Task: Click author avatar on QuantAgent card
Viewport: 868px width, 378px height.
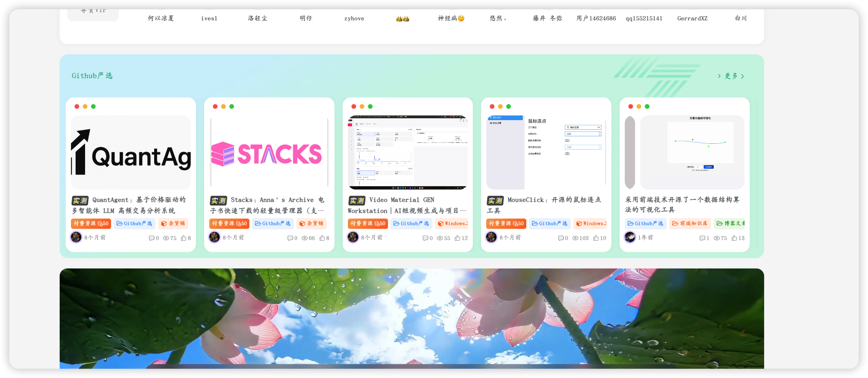Action: (x=76, y=237)
